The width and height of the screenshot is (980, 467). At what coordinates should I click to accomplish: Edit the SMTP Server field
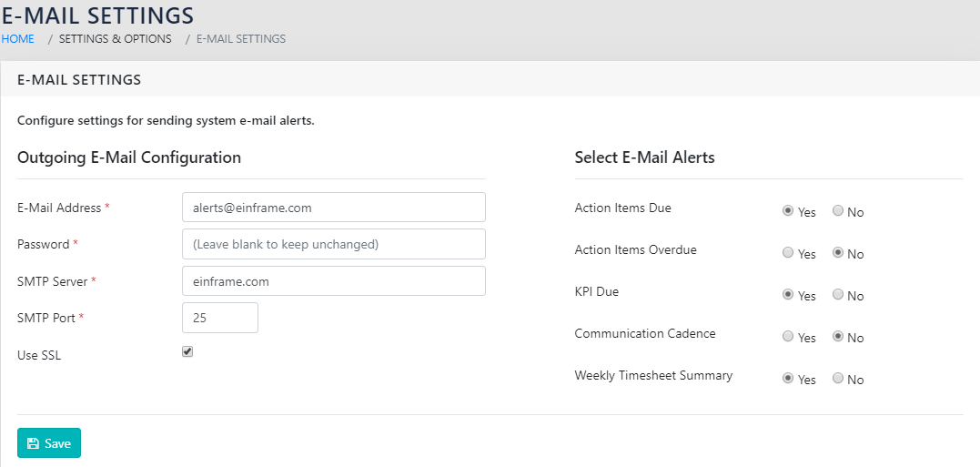(333, 281)
